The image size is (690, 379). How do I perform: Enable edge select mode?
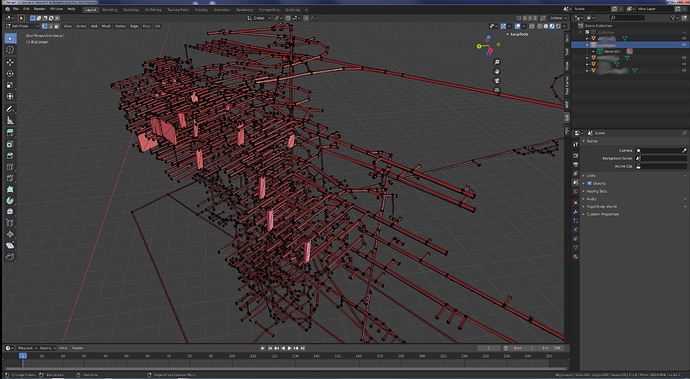(x=51, y=26)
